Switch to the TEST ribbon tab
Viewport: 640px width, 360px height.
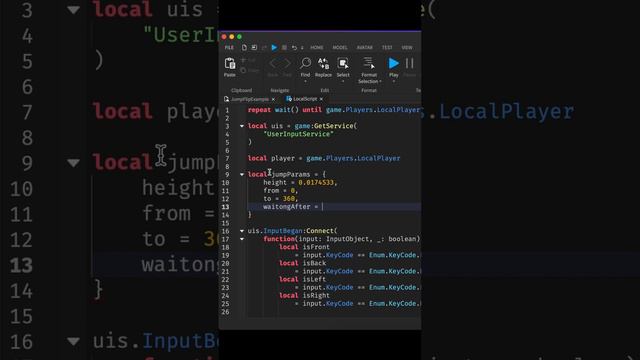coord(387,48)
